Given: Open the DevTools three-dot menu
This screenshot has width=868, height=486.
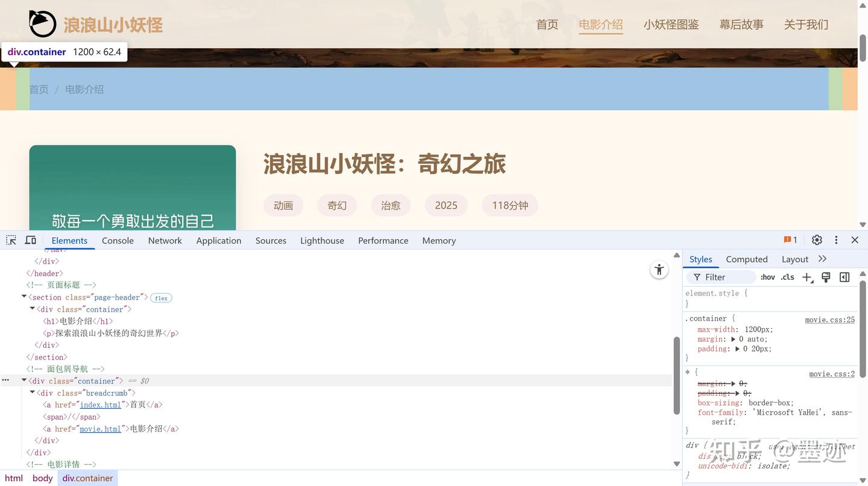Looking at the screenshot, I should coord(836,240).
